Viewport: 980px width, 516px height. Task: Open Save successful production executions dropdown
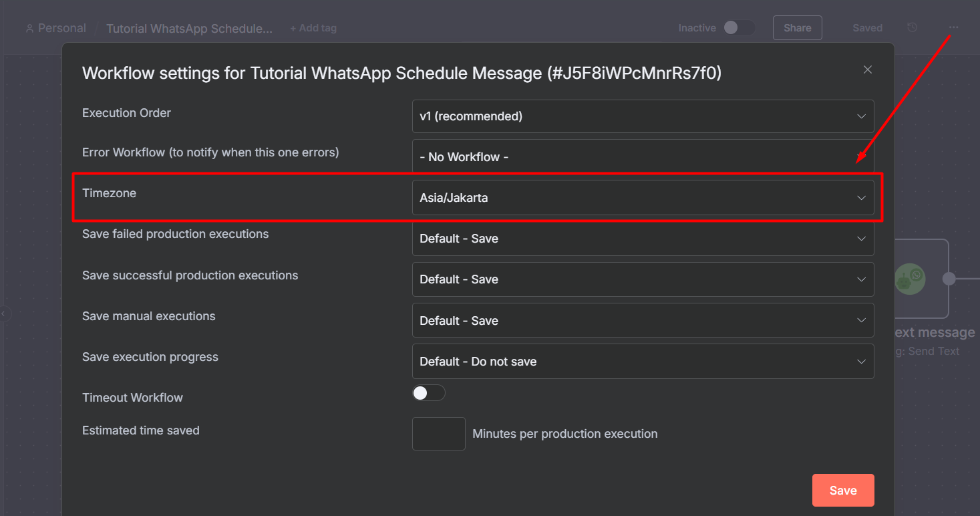pyautogui.click(x=643, y=279)
